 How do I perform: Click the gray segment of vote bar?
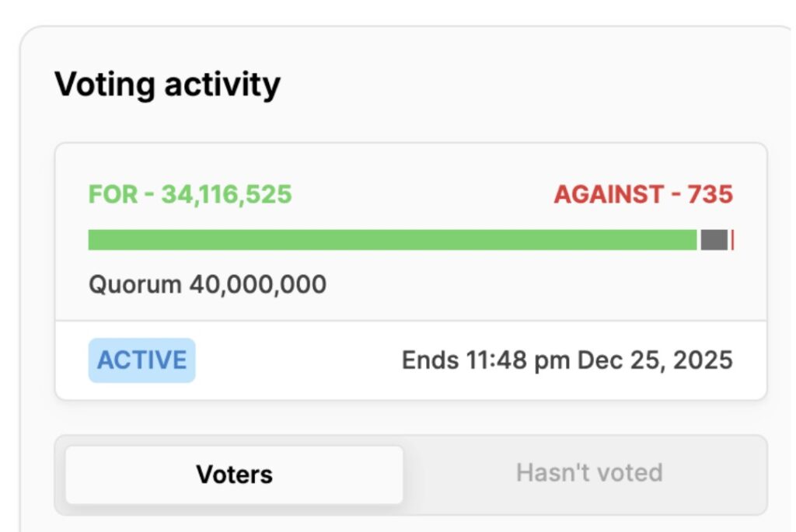point(714,240)
